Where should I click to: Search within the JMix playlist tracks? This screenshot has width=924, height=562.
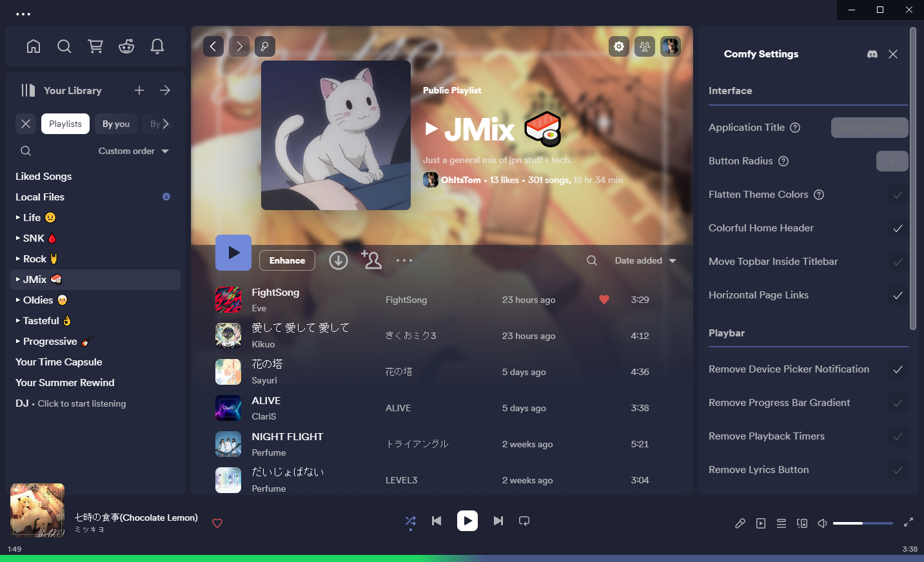pos(592,260)
